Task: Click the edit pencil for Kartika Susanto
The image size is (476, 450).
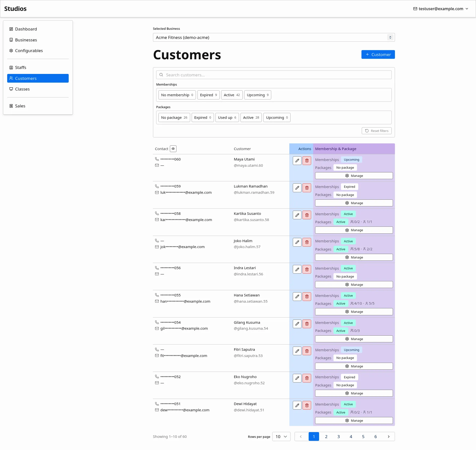Action: pos(297,215)
